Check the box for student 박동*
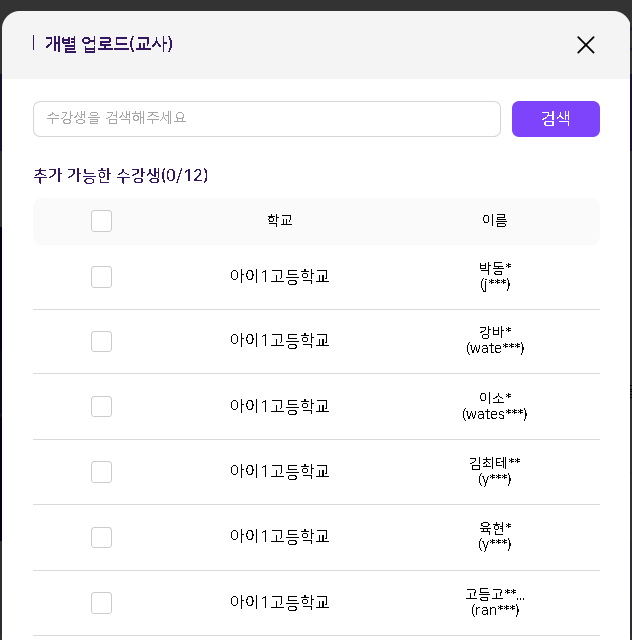Screen dimensions: 632x640 pos(101,277)
